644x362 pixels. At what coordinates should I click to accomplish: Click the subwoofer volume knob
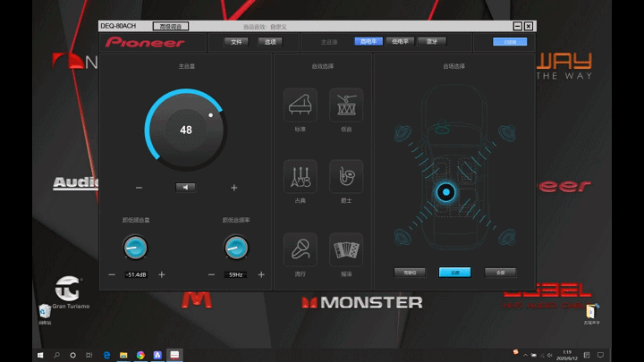pyautogui.click(x=135, y=248)
